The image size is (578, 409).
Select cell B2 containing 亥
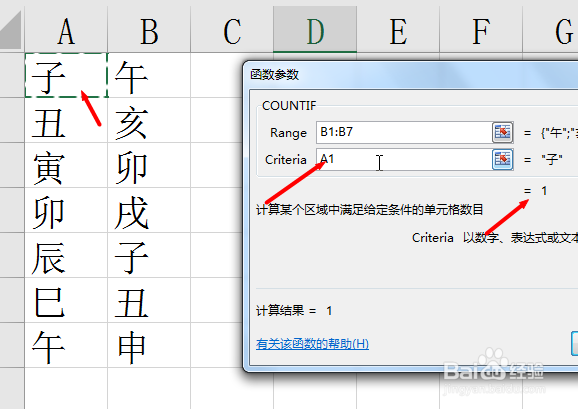(149, 120)
